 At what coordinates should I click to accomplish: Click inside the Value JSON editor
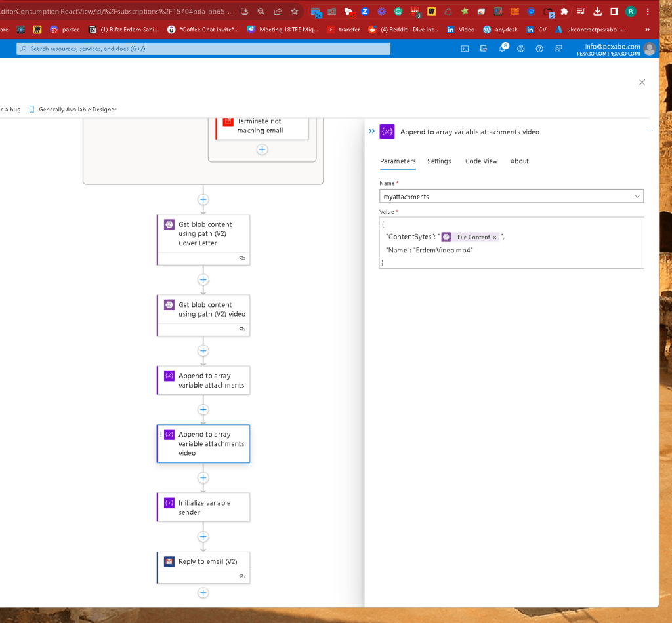point(511,243)
